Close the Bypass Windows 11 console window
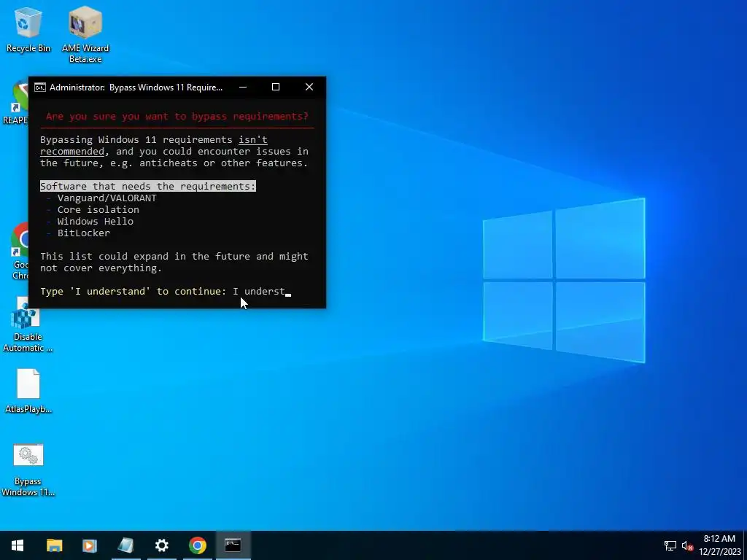The height and width of the screenshot is (560, 747). (309, 87)
